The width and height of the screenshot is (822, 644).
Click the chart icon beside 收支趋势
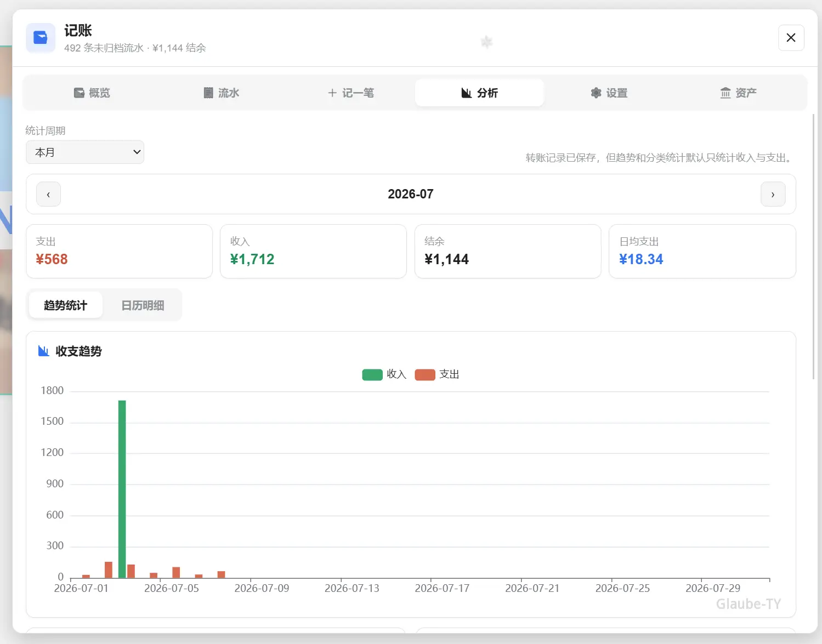[44, 351]
